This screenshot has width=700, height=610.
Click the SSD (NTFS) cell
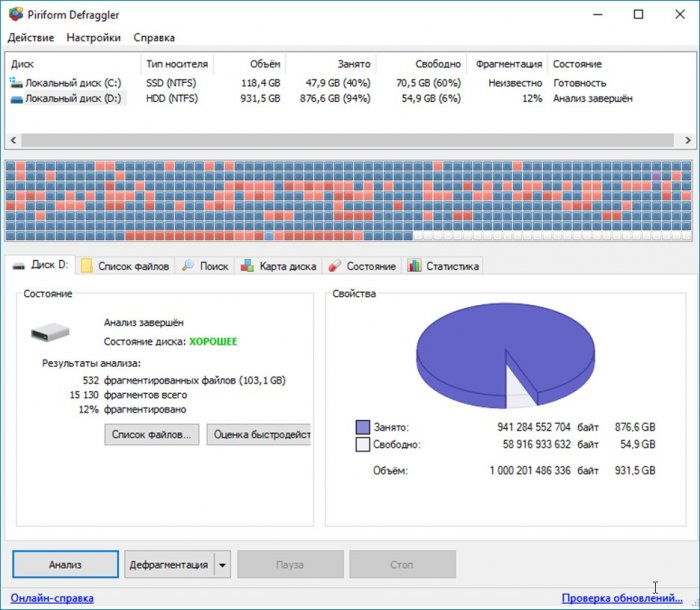pyautogui.click(x=171, y=83)
